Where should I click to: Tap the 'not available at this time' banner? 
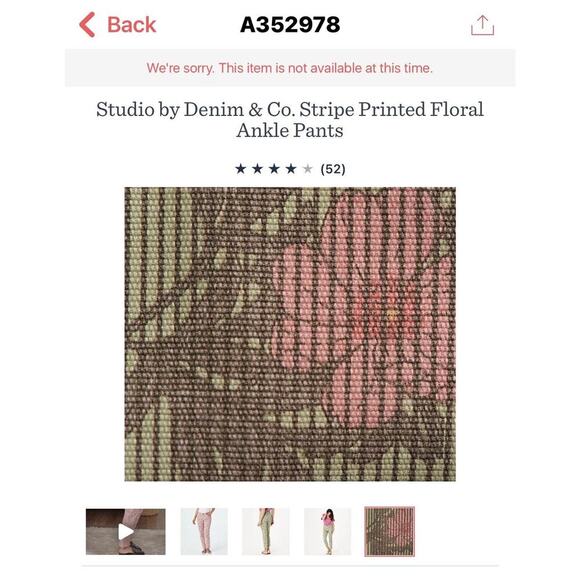[290, 68]
